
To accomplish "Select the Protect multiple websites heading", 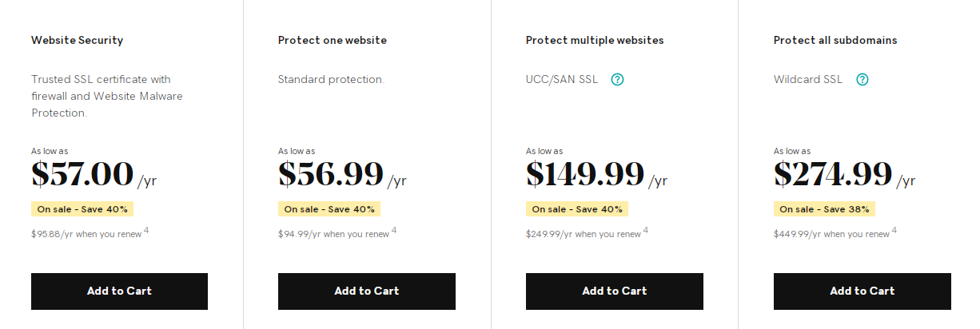I will pos(595,40).
